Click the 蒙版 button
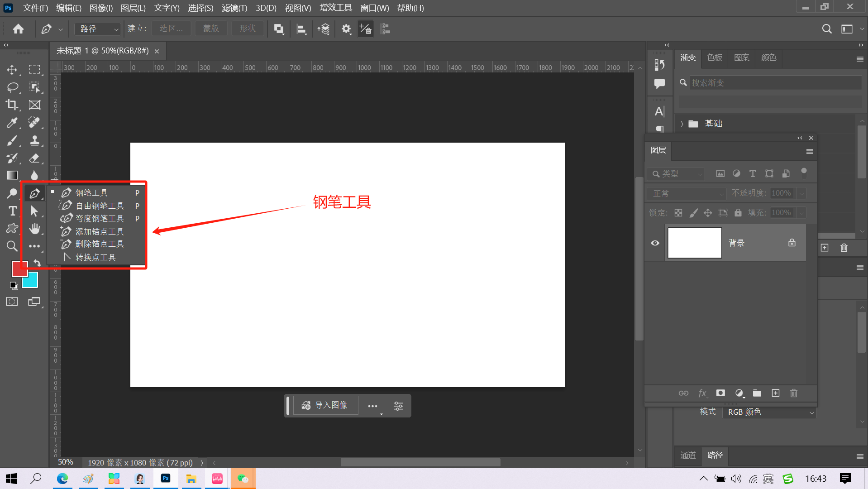Screen dimensions: 868x489 211,29
